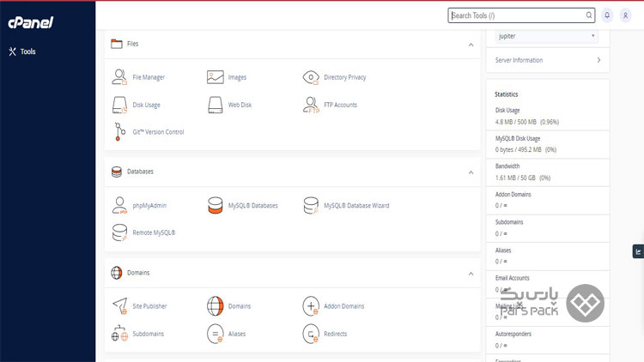Open the MySQL Database Wizard icon
The width and height of the screenshot is (644, 362).
click(311, 206)
